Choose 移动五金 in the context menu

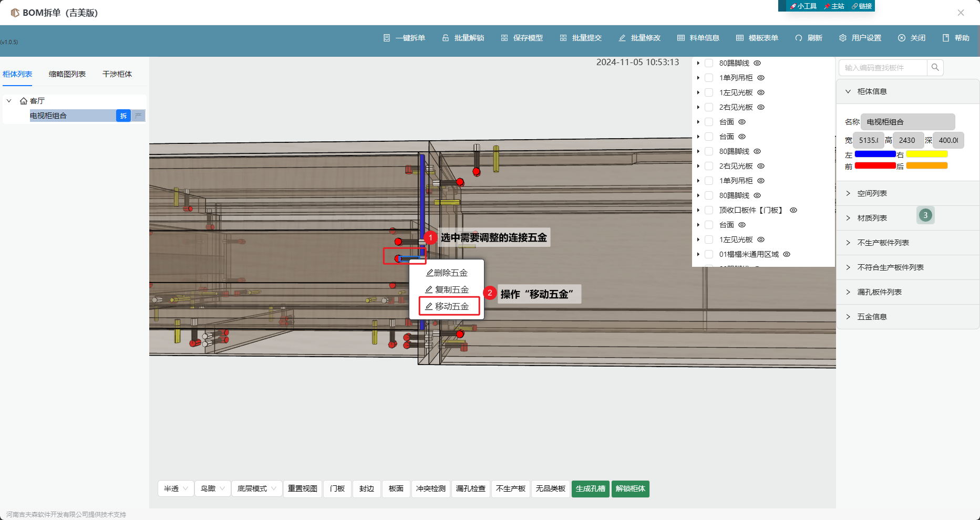tap(449, 306)
